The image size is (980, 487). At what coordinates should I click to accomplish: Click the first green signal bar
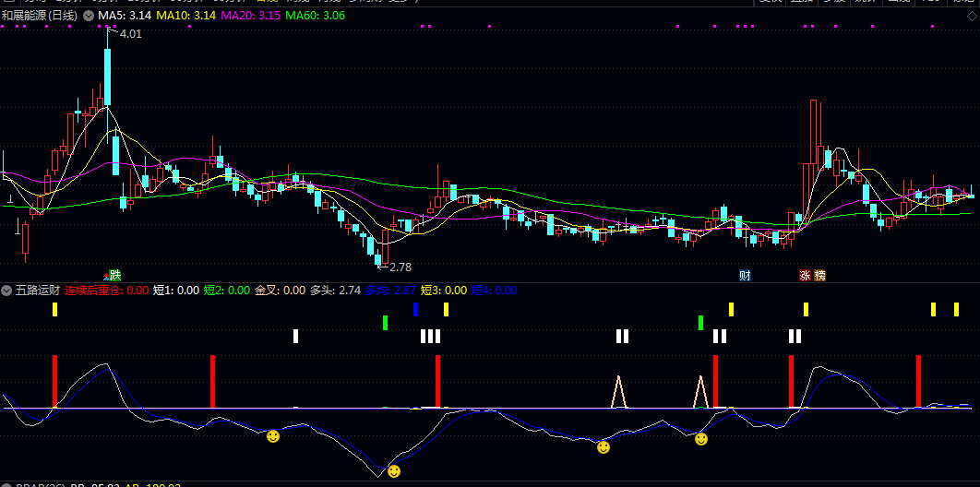[385, 322]
